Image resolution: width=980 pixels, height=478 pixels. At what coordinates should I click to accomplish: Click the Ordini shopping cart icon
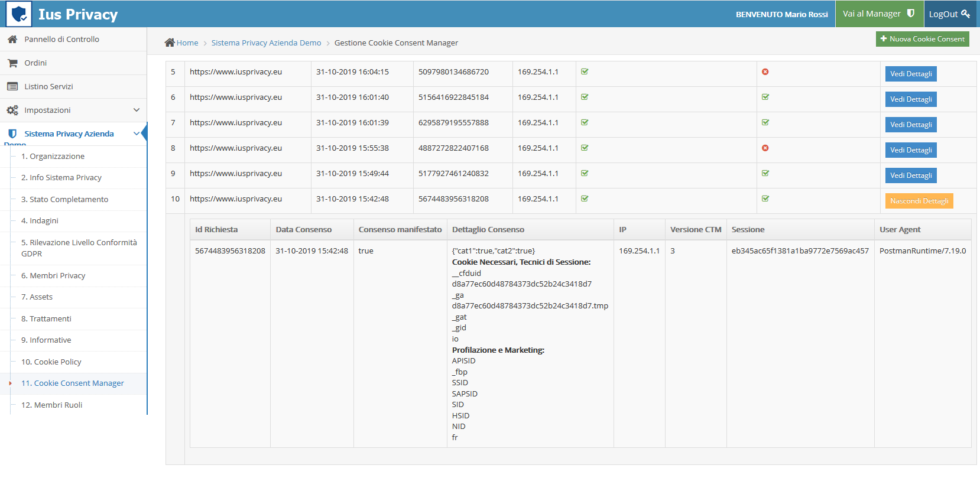click(x=12, y=63)
